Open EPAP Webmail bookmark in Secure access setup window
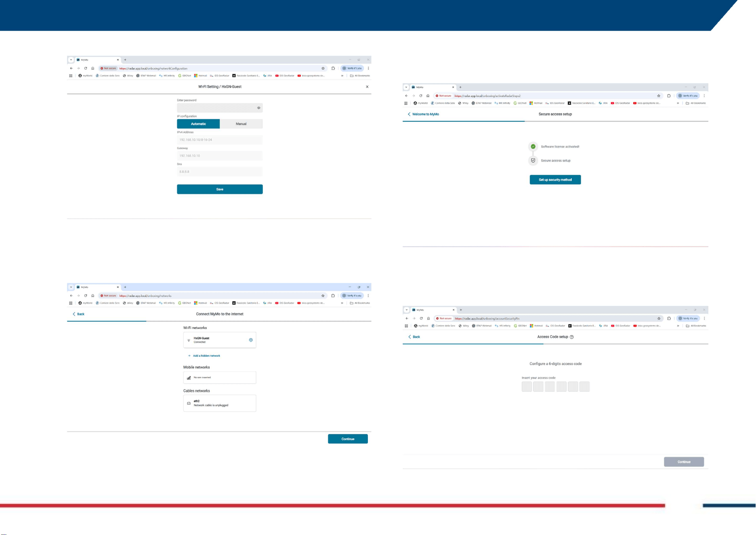Screen dimensions: 756x535 coord(481,103)
